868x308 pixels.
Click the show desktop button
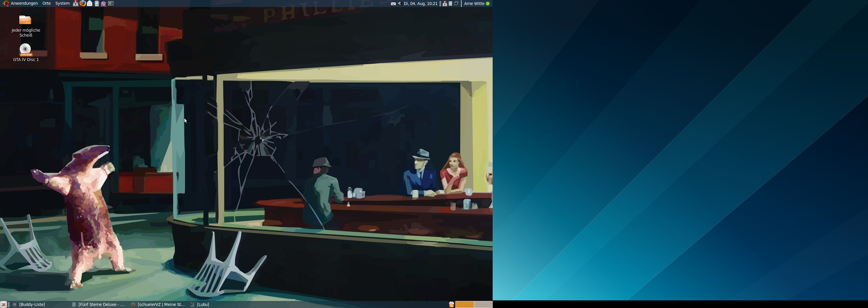click(3, 305)
